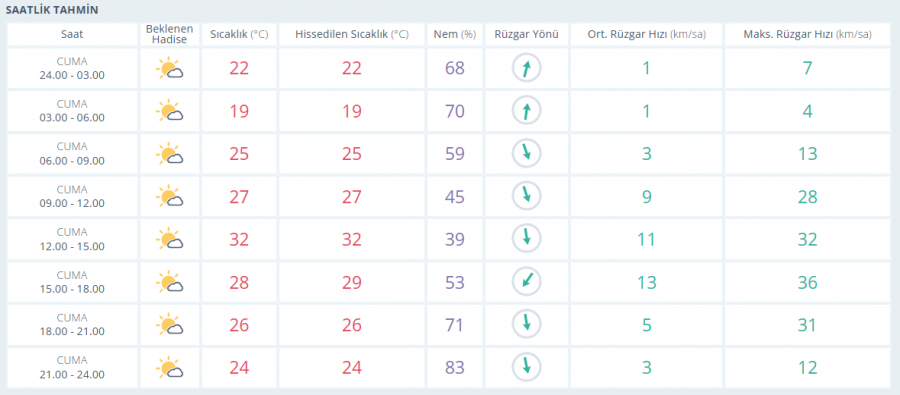Screen dimensions: 900x395
Task: Click the Beklenen Hadise column header
Action: [169, 34]
